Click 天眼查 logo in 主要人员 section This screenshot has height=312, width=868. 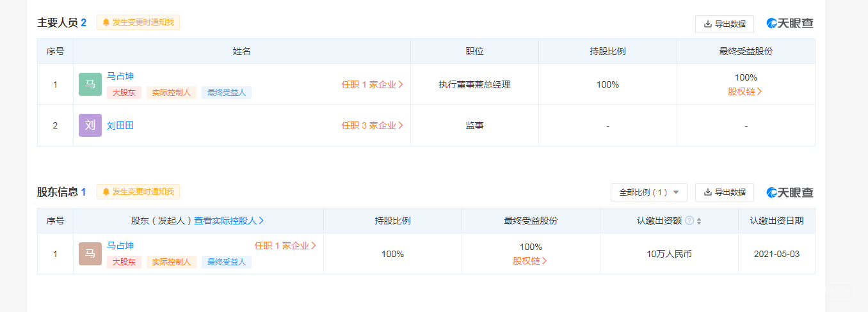(x=791, y=24)
